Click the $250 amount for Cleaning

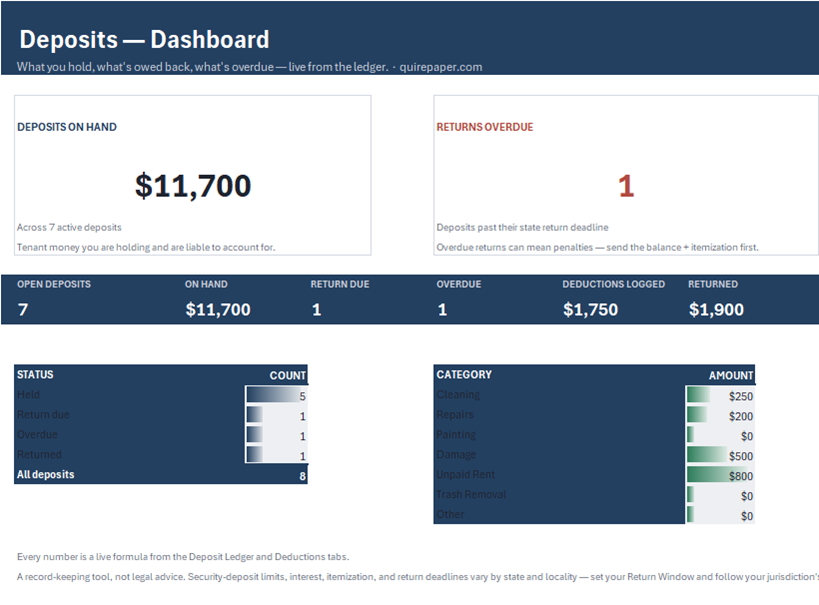(x=741, y=397)
